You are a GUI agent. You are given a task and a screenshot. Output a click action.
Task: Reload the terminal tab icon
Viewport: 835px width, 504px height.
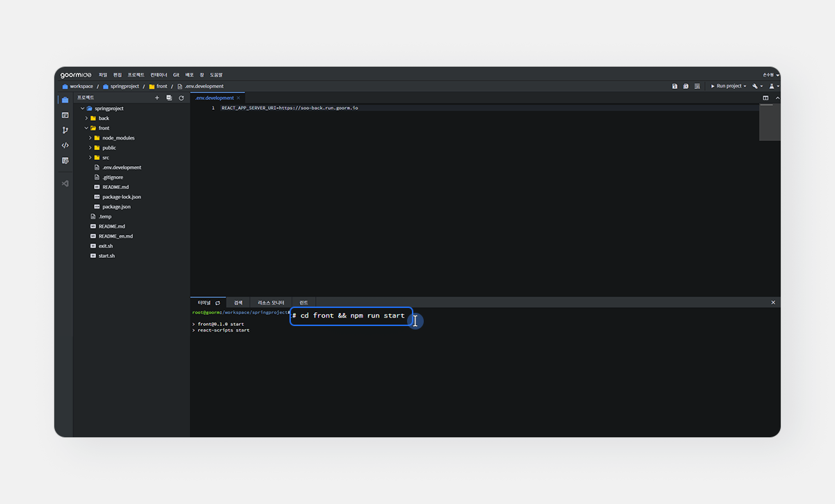click(218, 302)
